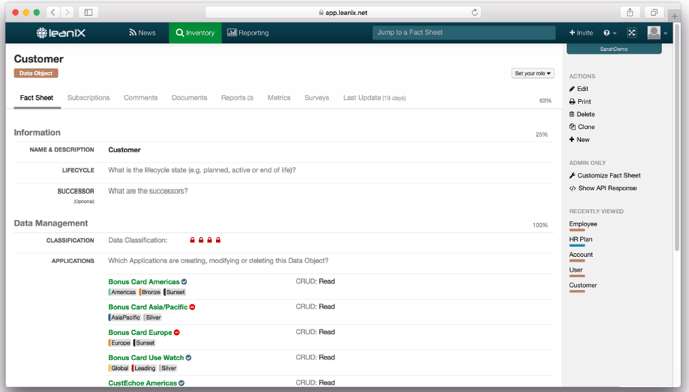The width and height of the screenshot is (689, 392).
Task: Click Edit in the Actions panel
Action: tap(579, 89)
